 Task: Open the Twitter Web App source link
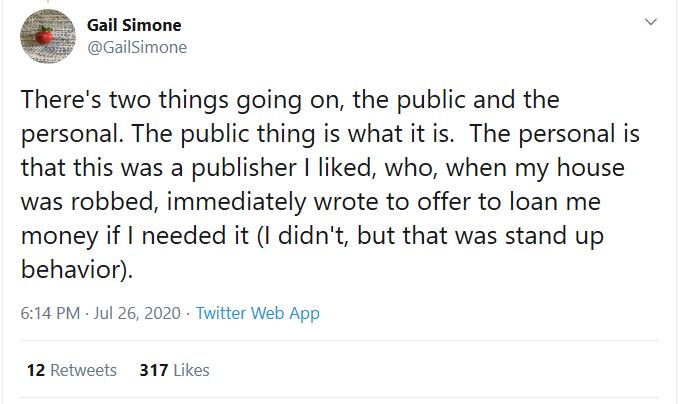coord(258,314)
